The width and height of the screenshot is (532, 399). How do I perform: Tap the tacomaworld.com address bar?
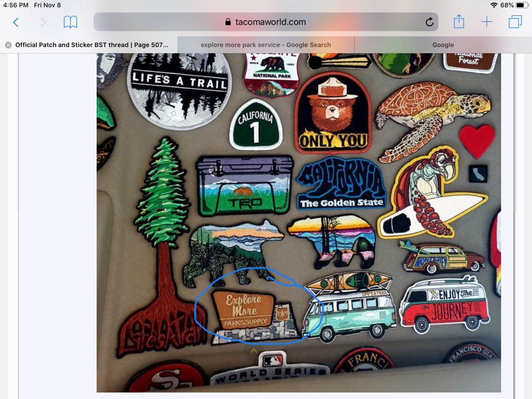(266, 22)
